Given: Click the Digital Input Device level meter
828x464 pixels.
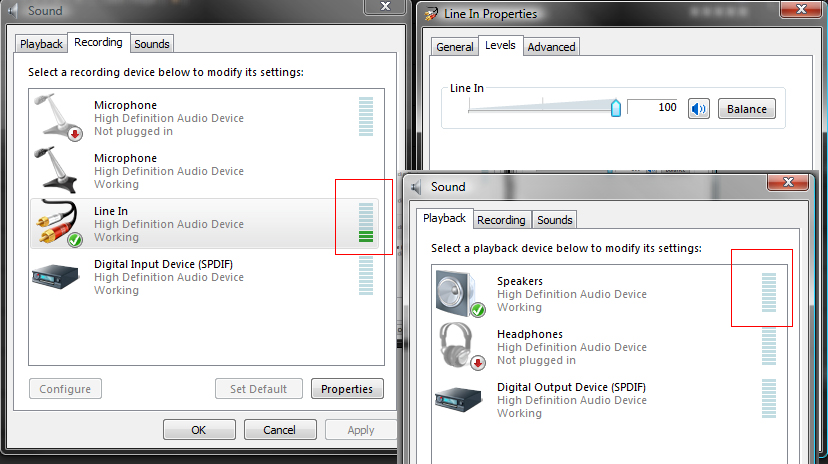Looking at the screenshot, I should point(366,276).
